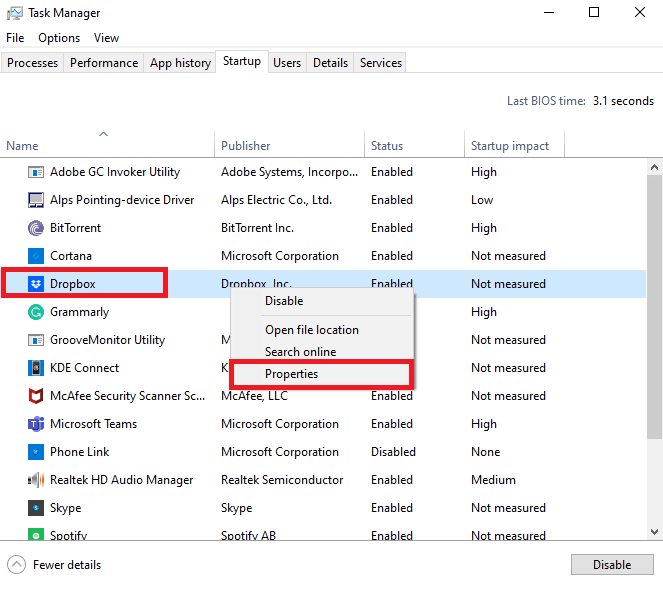The image size is (663, 589).
Task: Click the Realtek HD Audio Manager icon
Action: pyautogui.click(x=36, y=480)
